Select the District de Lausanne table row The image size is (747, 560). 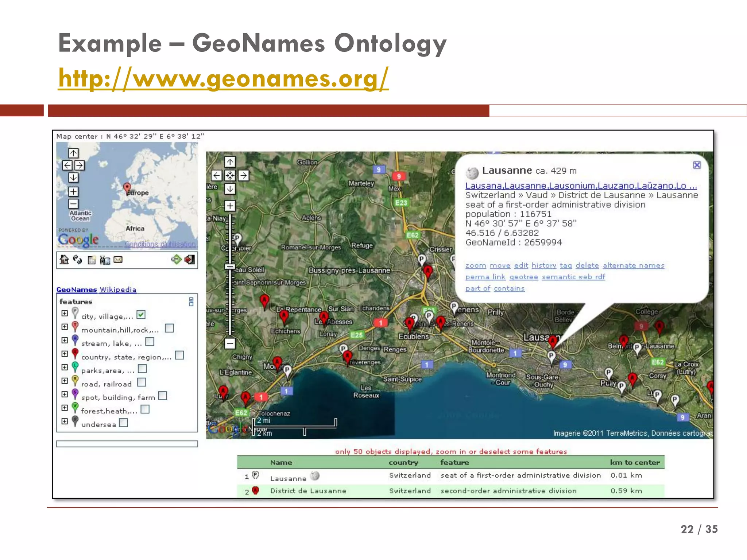coord(450,491)
